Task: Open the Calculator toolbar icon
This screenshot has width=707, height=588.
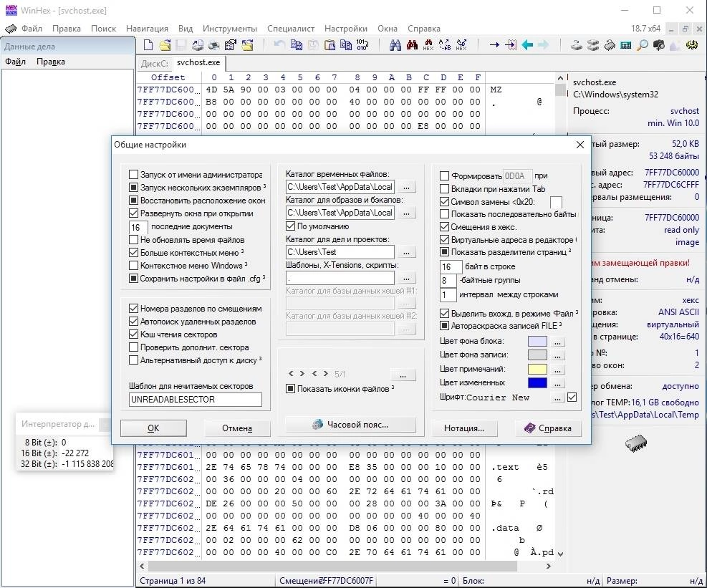Action: pos(626,44)
